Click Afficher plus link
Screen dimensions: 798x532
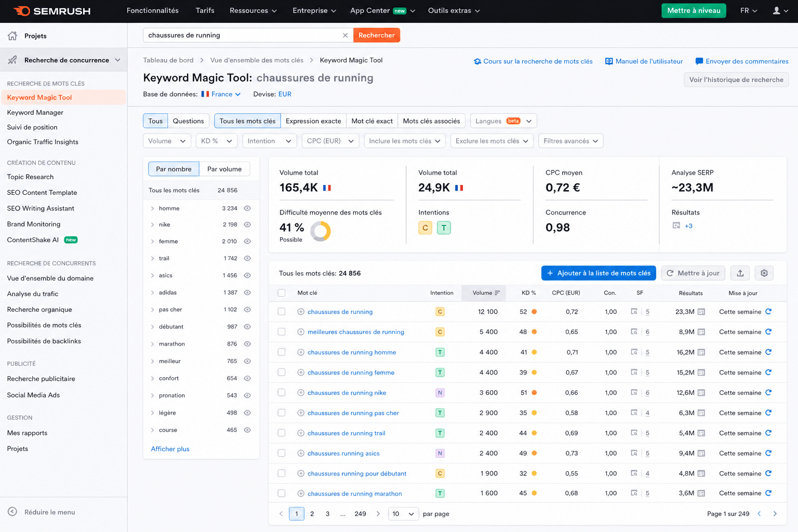point(170,449)
